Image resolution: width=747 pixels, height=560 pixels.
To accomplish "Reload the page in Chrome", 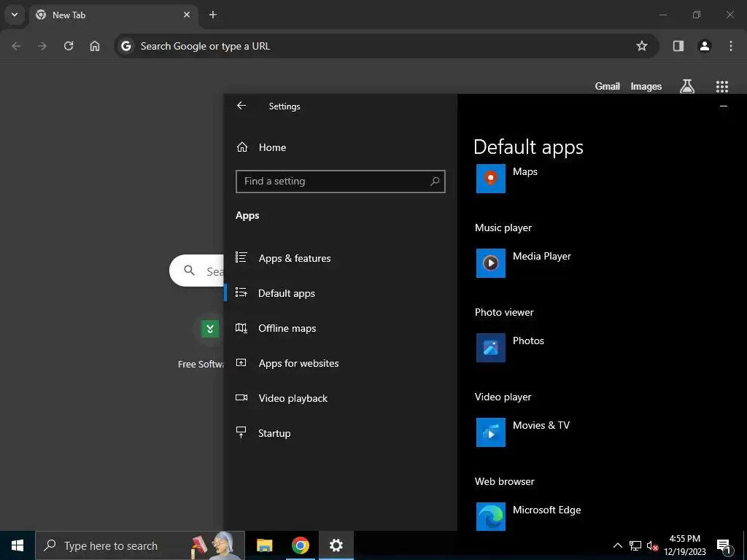I will point(69,46).
